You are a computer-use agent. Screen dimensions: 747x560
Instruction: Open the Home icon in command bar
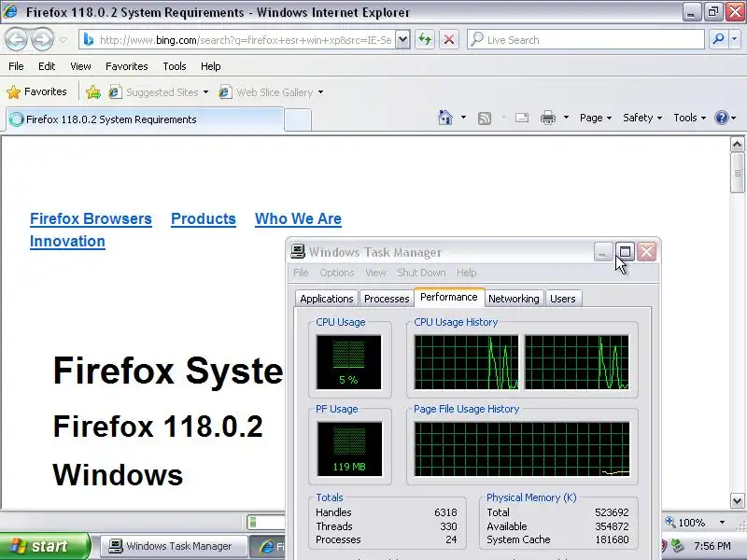(x=445, y=118)
